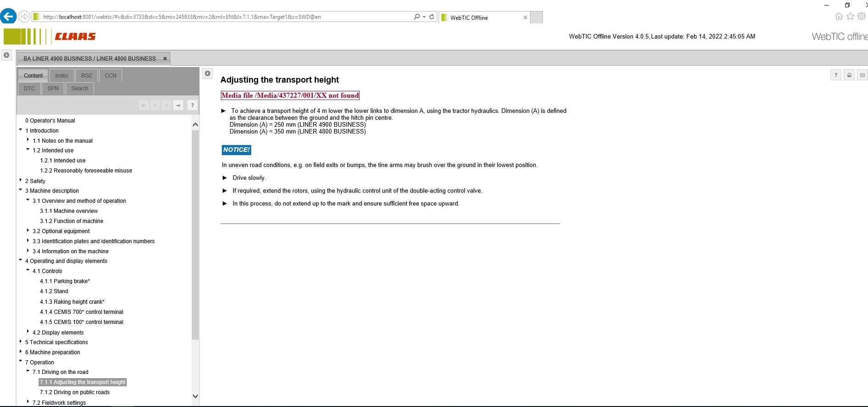868x407 pixels.
Task: Collapse the 1 Introduction node
Action: coord(21,130)
